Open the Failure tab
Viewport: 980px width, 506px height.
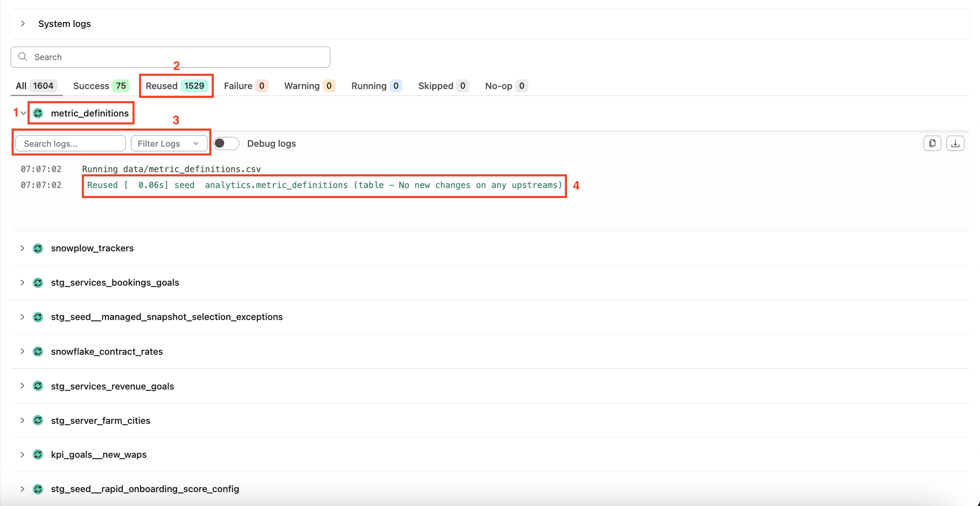pyautogui.click(x=245, y=86)
